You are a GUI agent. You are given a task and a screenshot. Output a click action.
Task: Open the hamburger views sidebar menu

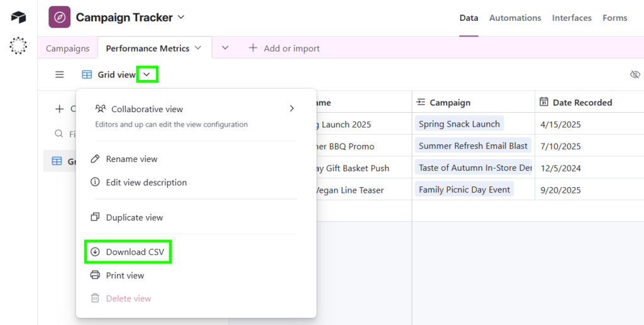click(60, 74)
